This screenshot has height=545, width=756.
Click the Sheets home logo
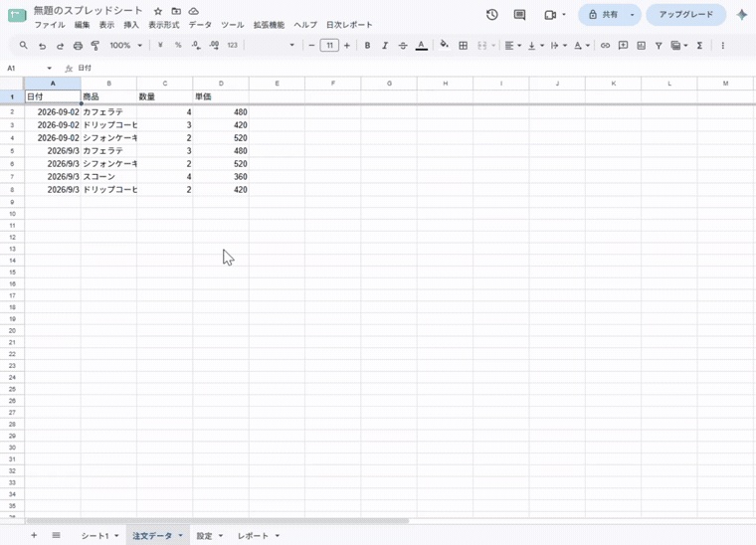point(17,16)
